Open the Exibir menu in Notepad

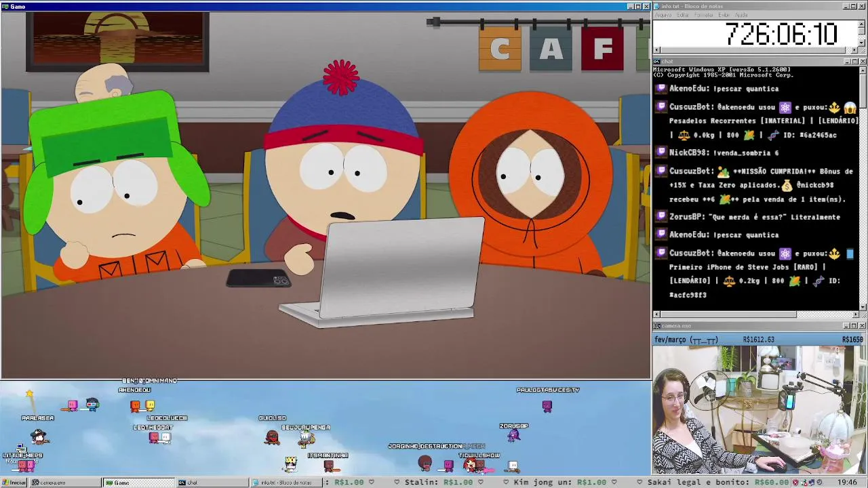click(x=724, y=15)
